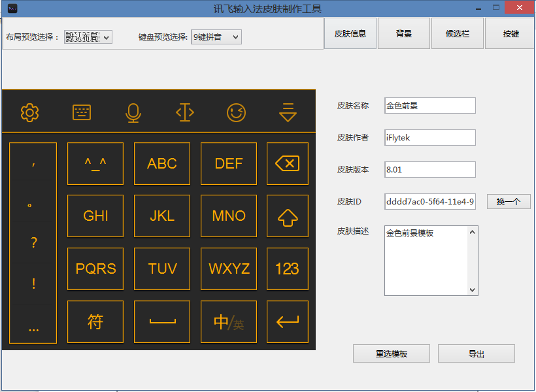Click the space bar key in preview
The width and height of the screenshot is (536, 392).
pos(162,321)
